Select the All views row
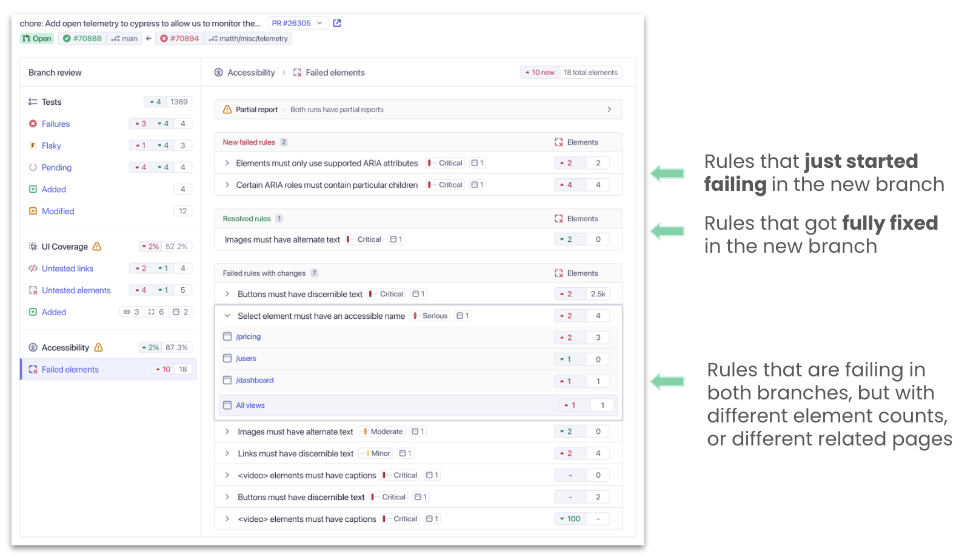The height and width of the screenshot is (560, 976). point(250,405)
